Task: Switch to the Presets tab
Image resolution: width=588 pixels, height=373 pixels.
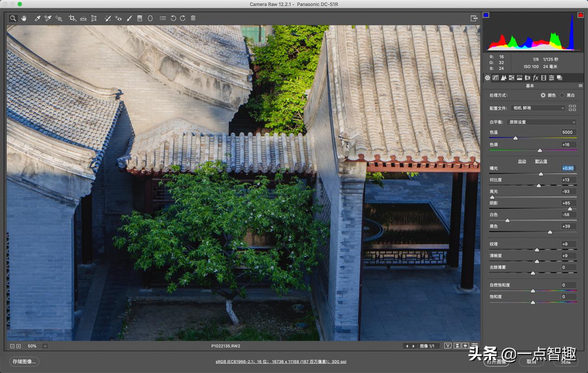Action: click(551, 78)
